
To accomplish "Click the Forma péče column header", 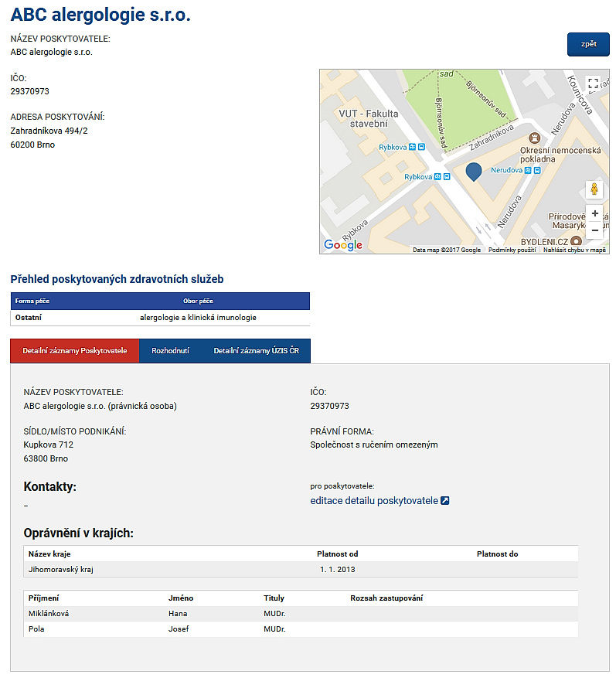I will coord(32,301).
